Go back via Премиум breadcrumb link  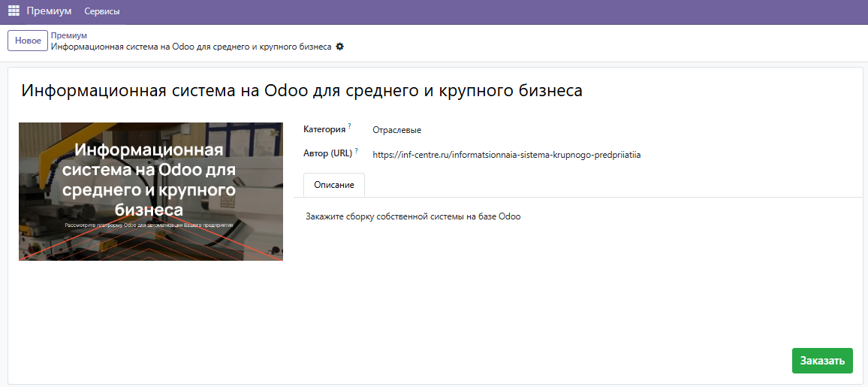coord(68,35)
